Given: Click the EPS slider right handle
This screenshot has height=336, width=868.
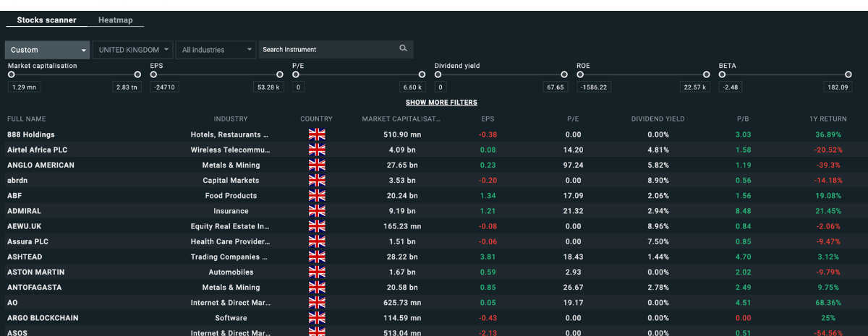Looking at the screenshot, I should click(x=280, y=74).
